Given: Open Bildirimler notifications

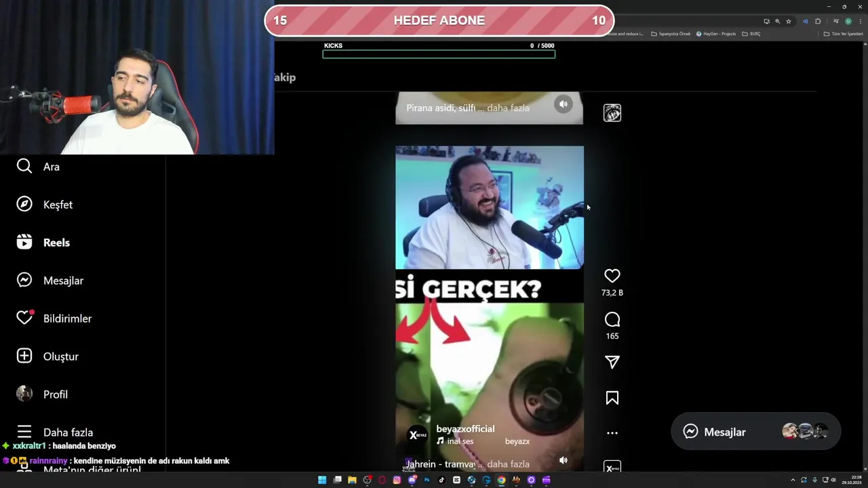Looking at the screenshot, I should tap(54, 319).
